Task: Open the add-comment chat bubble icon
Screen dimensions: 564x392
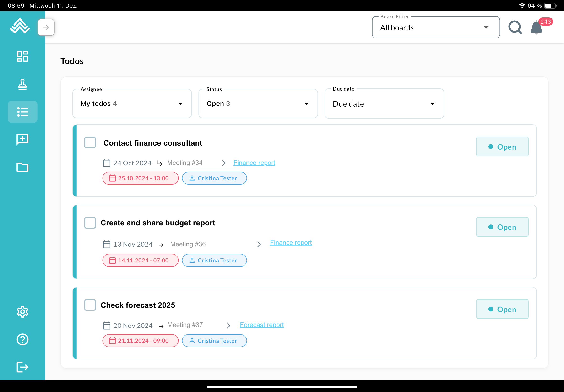Action: point(22,139)
